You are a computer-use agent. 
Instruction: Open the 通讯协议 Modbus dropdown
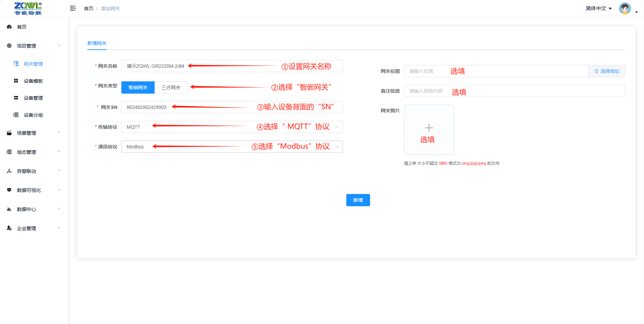[x=232, y=147]
